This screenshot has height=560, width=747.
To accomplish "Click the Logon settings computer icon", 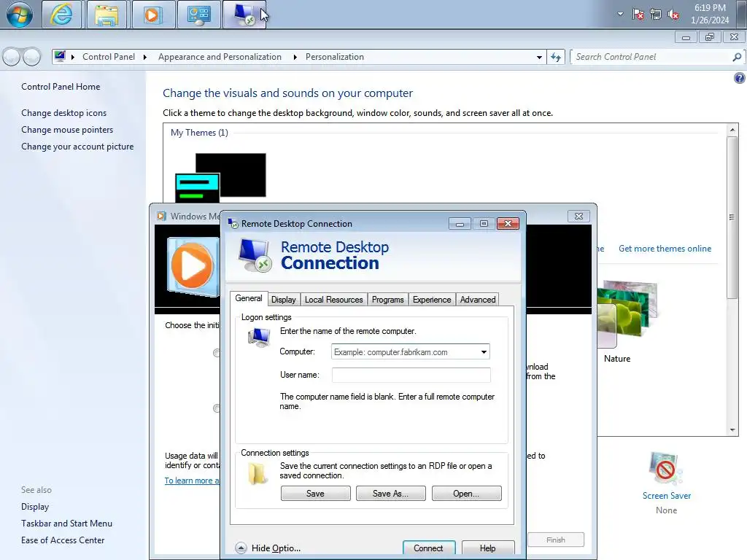I will 259,337.
